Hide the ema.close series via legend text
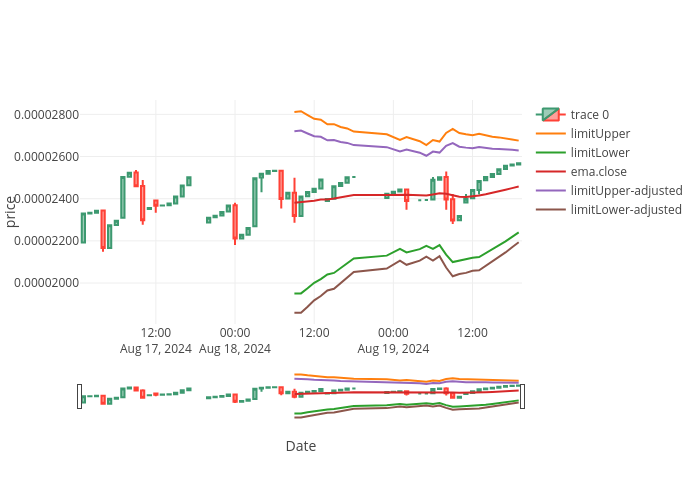The image size is (700, 500). pos(599,172)
